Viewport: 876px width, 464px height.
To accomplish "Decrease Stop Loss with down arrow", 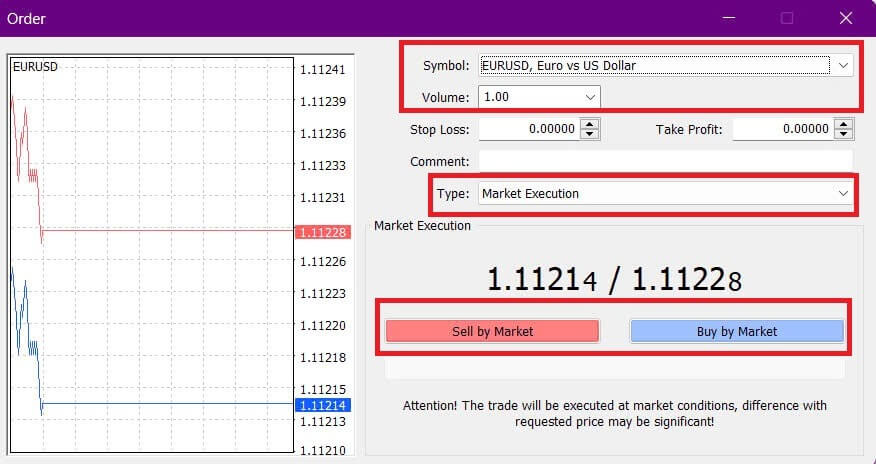I will [x=590, y=134].
